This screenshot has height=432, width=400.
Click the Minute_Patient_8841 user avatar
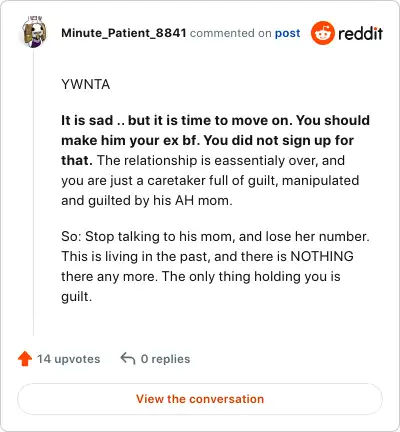(34, 32)
